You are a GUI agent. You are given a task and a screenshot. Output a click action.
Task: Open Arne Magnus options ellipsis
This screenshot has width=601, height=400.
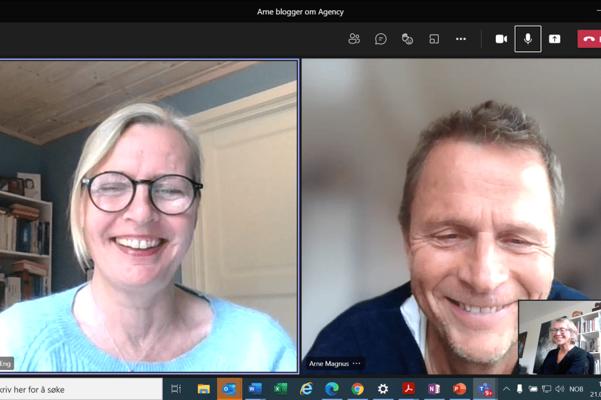357,364
